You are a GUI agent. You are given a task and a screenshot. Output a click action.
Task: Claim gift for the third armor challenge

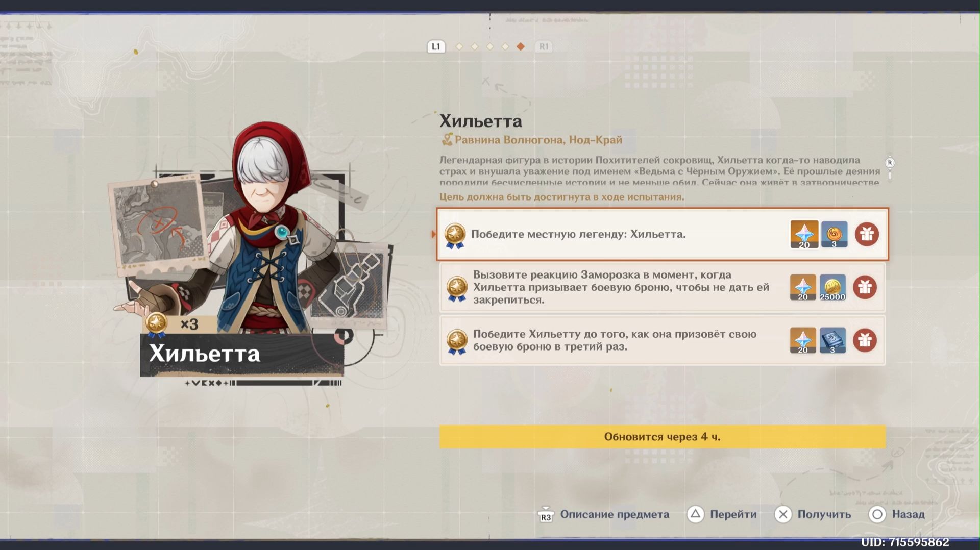(x=865, y=340)
